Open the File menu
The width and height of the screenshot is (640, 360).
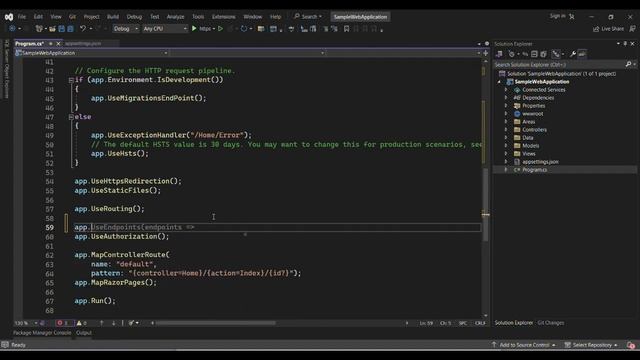click(22, 17)
